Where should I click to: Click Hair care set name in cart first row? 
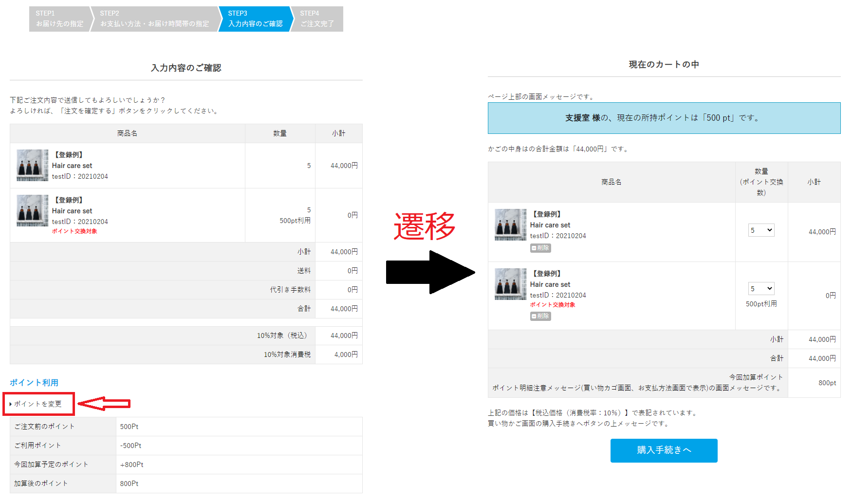[550, 225]
